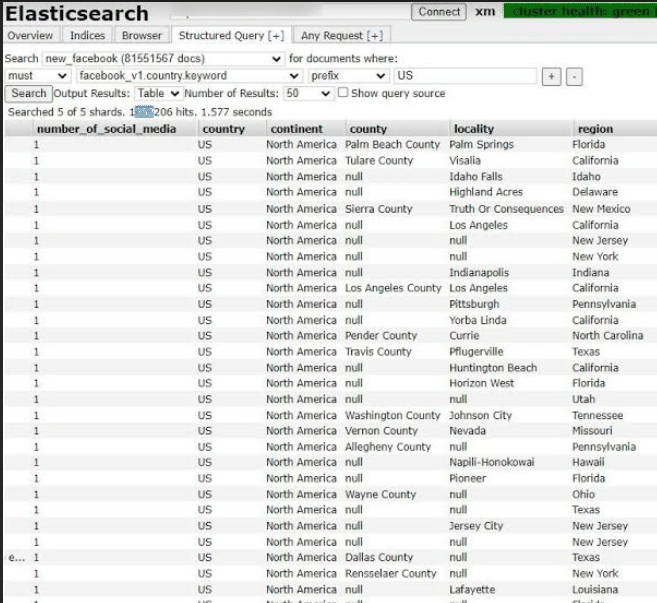
Task: Toggle the Show query source checkbox
Action: pyautogui.click(x=343, y=93)
